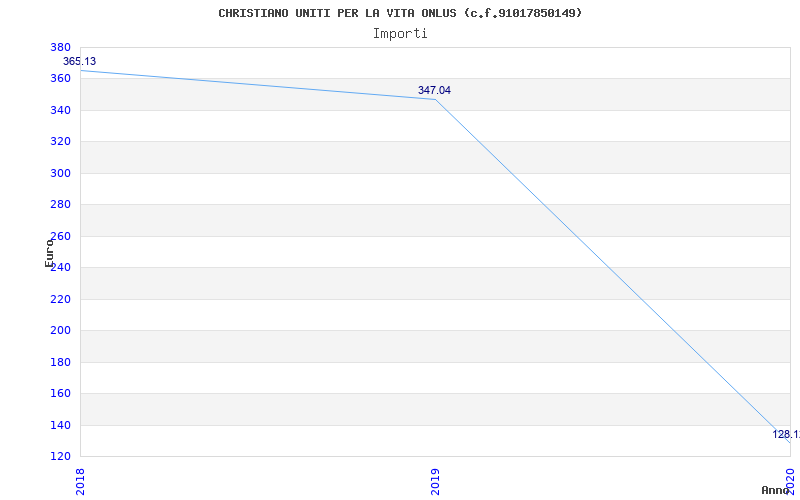Click the 140 y-axis tick label
The height and width of the screenshot is (500, 800).
click(60, 425)
